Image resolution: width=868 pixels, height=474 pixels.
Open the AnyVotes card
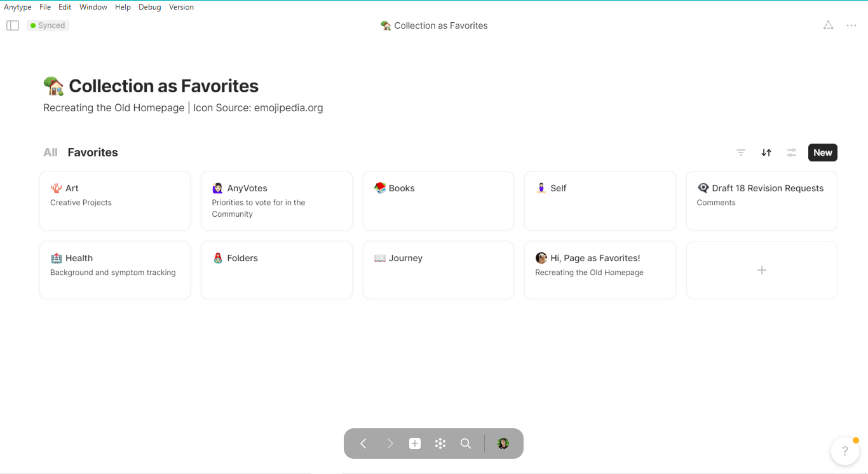(x=276, y=201)
